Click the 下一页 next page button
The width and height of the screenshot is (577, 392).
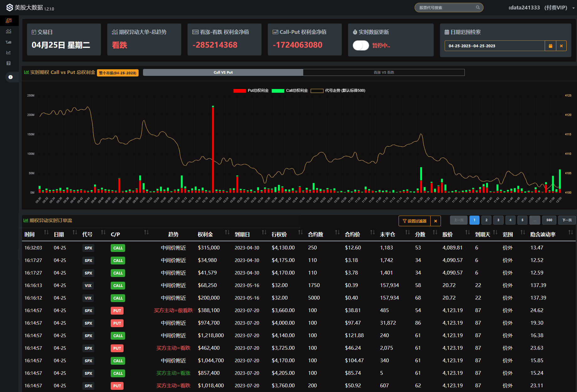(x=567, y=220)
